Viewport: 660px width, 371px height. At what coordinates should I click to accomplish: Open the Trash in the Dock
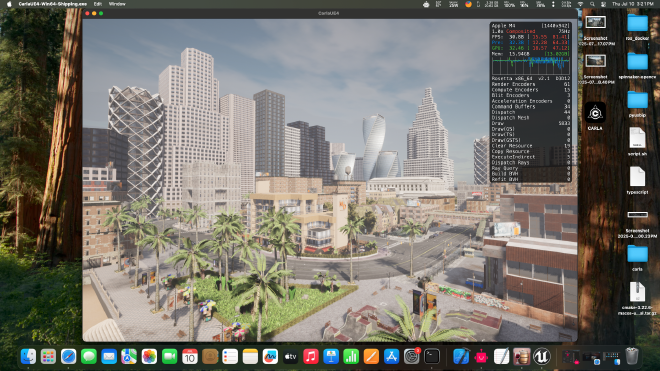tap(632, 356)
